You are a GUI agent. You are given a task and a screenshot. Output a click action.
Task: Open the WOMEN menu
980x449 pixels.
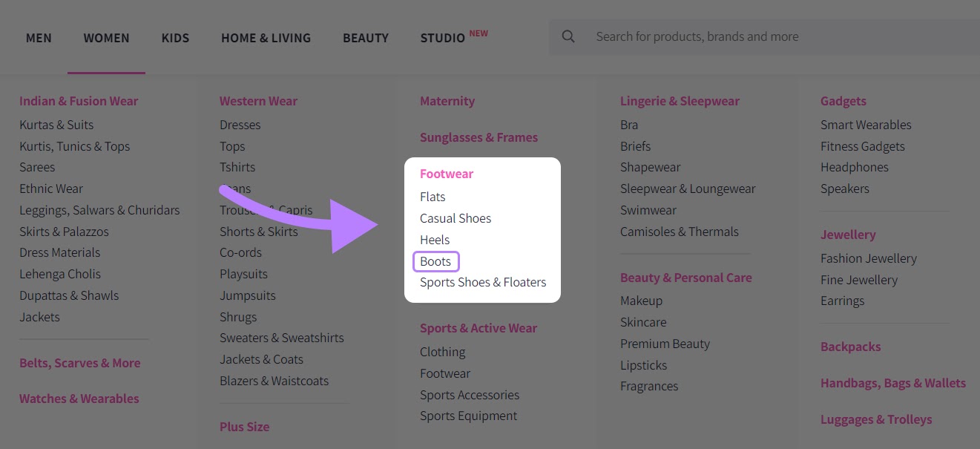106,37
